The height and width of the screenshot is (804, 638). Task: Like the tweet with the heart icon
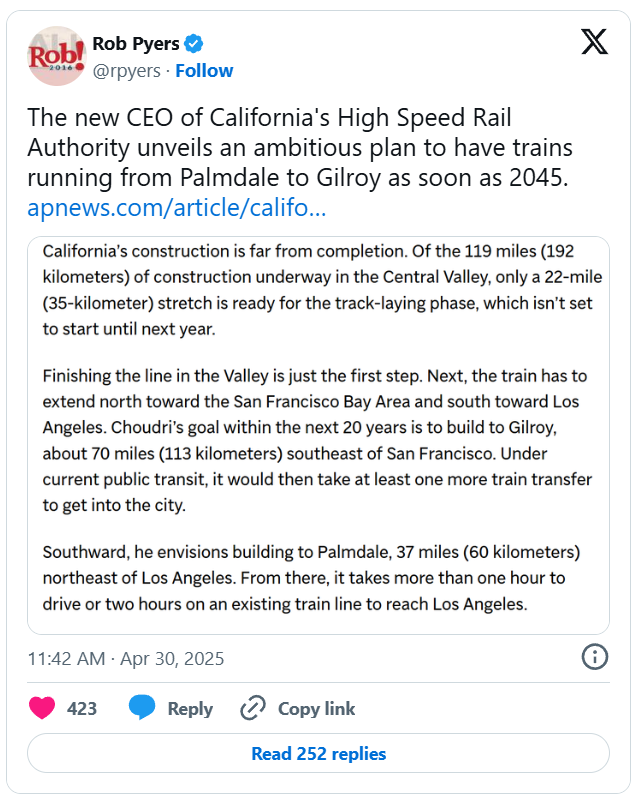42,708
